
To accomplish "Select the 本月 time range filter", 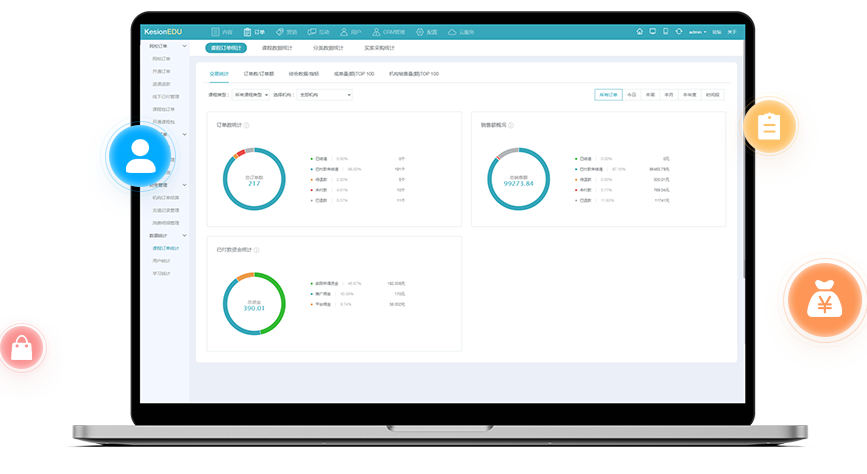I will point(669,94).
